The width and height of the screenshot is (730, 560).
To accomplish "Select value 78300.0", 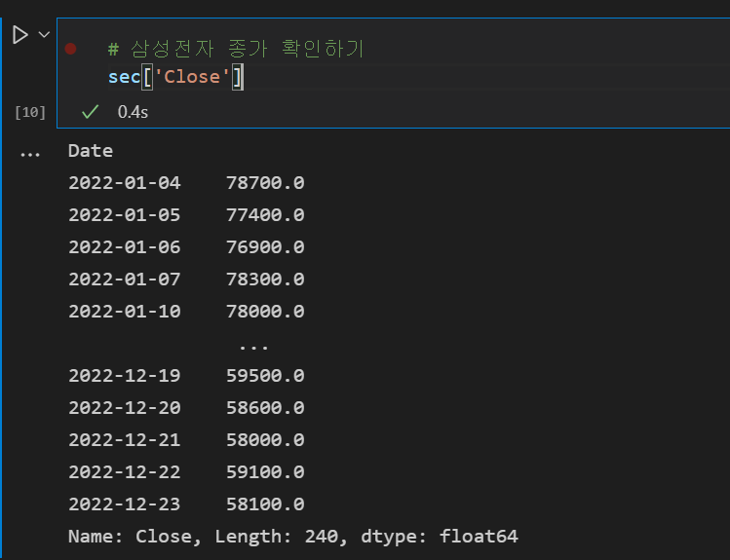I will [x=265, y=280].
